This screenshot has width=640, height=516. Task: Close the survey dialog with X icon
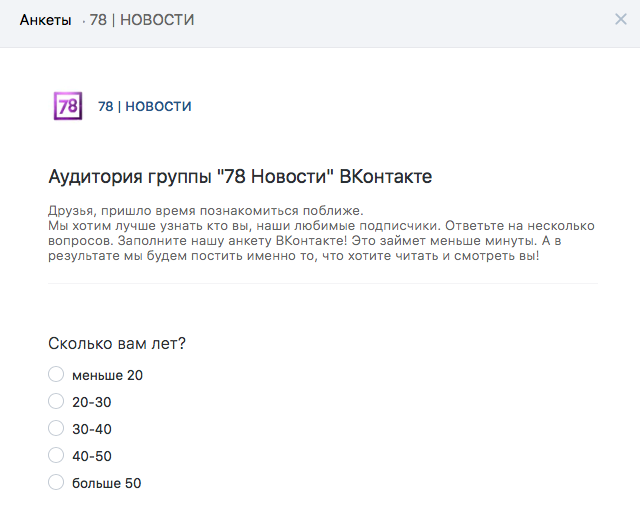620,19
